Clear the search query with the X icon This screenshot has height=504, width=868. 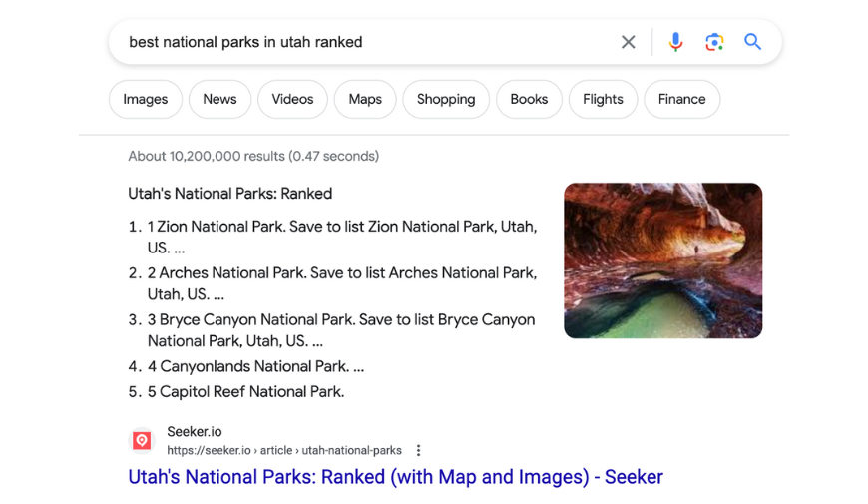628,42
